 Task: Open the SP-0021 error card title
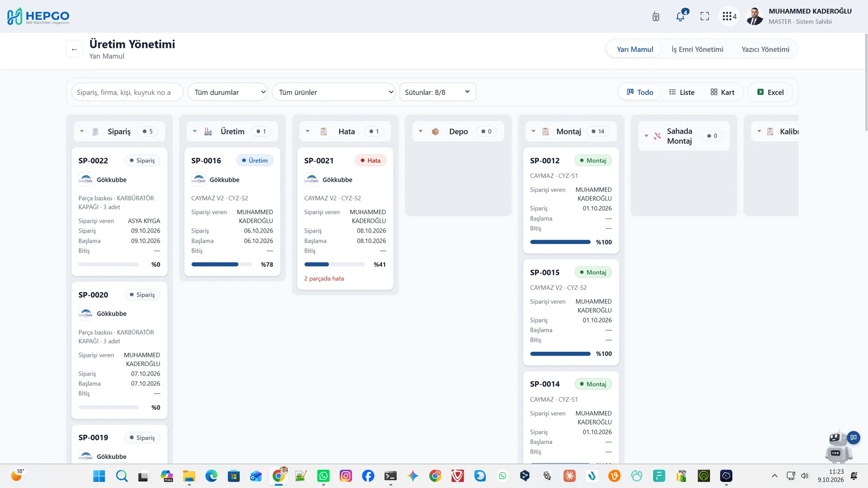[x=319, y=160]
